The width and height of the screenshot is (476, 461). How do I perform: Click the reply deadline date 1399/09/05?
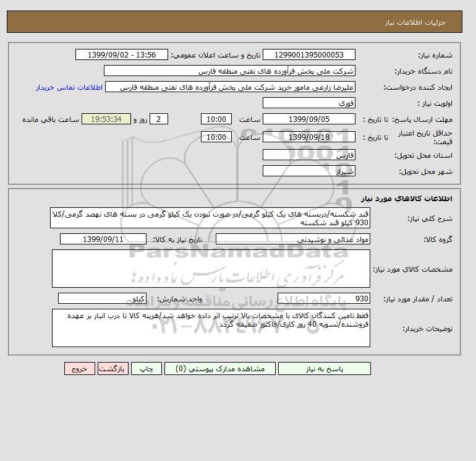(x=308, y=119)
